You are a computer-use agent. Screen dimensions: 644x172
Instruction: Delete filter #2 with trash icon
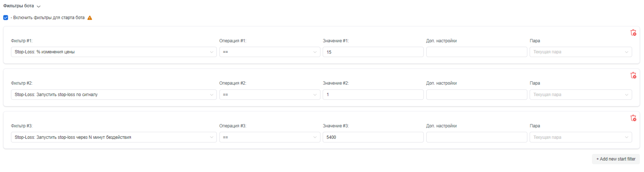633,76
